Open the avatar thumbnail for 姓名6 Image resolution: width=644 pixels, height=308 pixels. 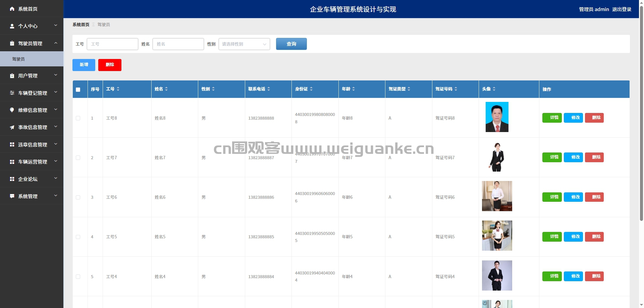tap(497, 196)
